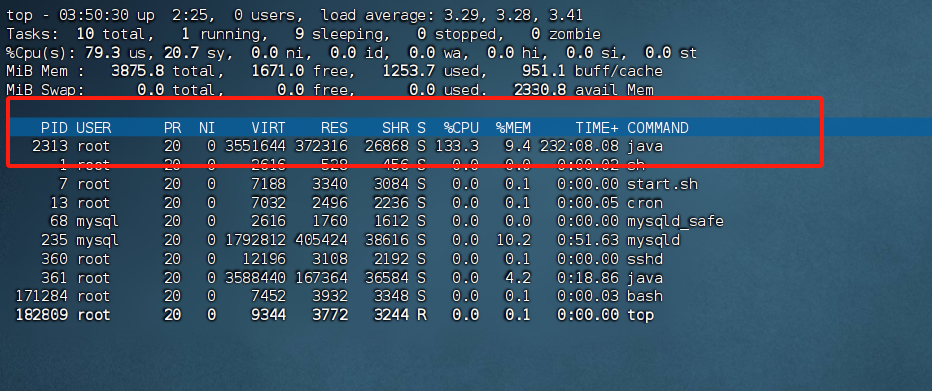Click the 1671.0 free memory value
The height and width of the screenshot is (391, 932).
[277, 72]
